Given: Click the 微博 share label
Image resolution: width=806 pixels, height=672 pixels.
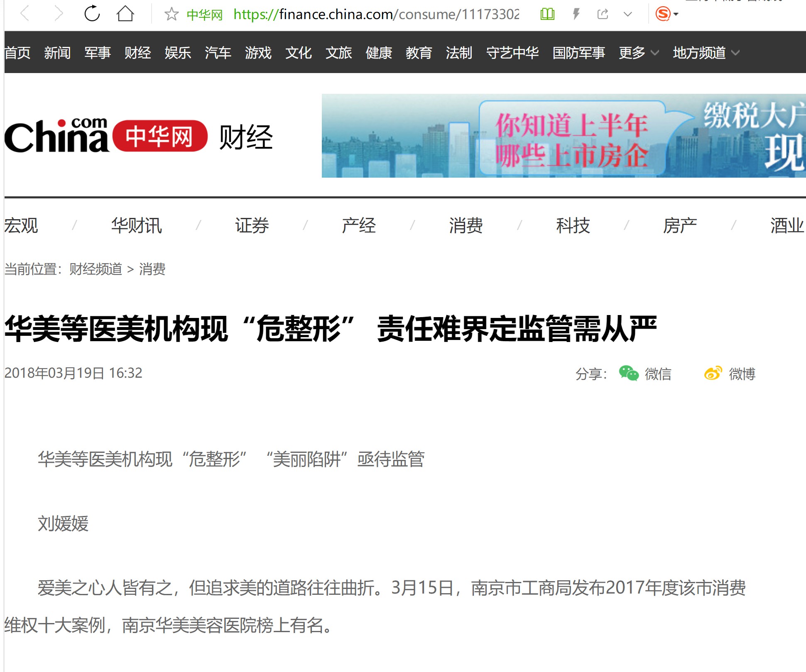Looking at the screenshot, I should pos(742,374).
